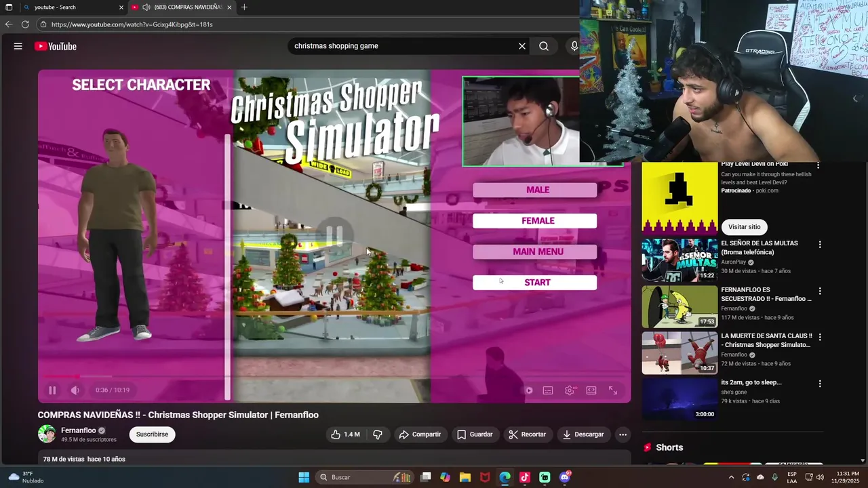This screenshot has width=868, height=488.
Task: Like the video with 1.4 M likes
Action: (x=346, y=434)
